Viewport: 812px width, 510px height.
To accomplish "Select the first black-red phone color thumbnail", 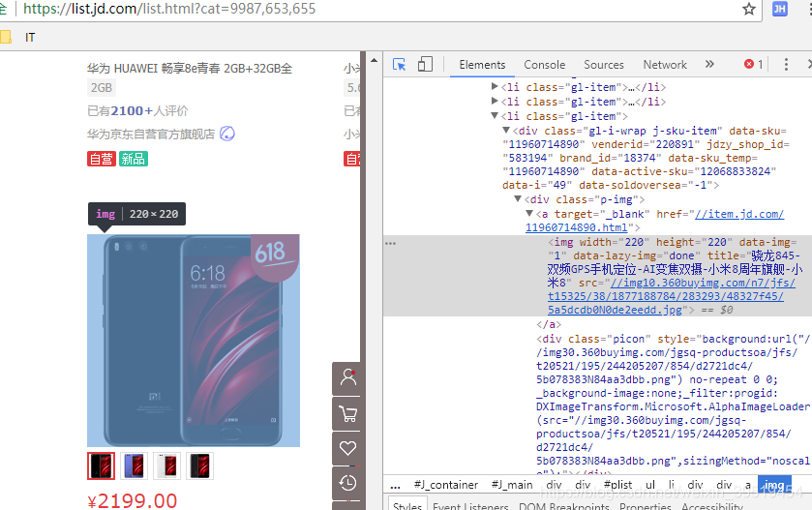I will [101, 466].
